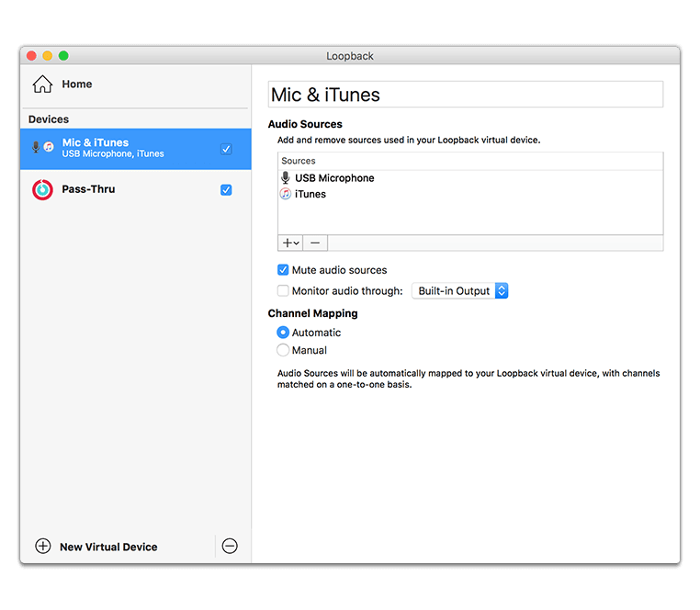The height and width of the screenshot is (610, 700).
Task: Select the Mic & iTunes device row
Action: [x=136, y=149]
